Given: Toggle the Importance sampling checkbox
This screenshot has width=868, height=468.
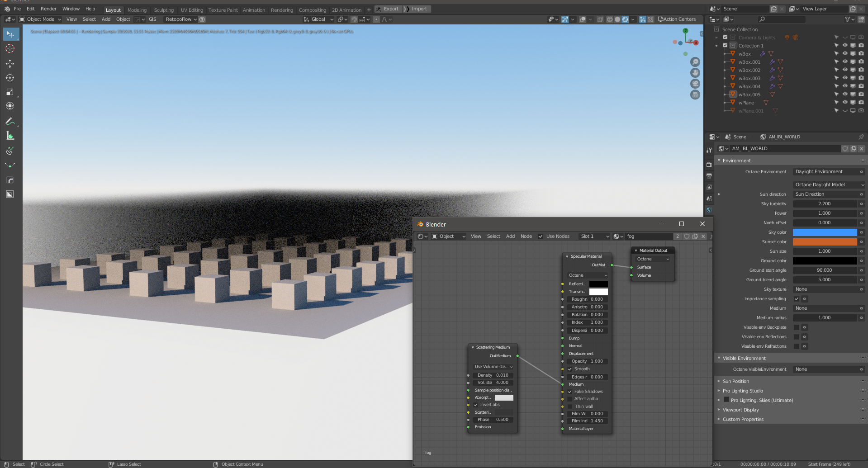Looking at the screenshot, I should (797, 299).
